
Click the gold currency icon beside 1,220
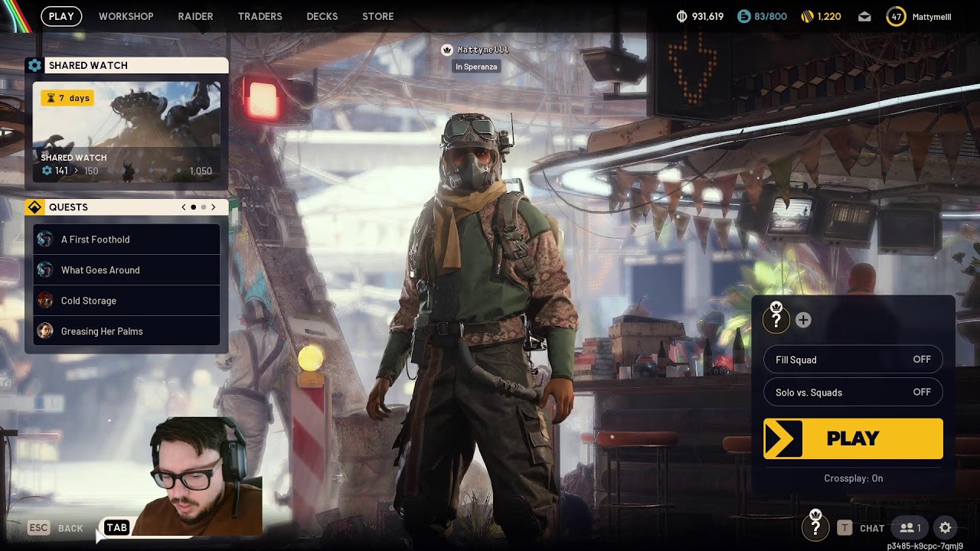coord(807,16)
